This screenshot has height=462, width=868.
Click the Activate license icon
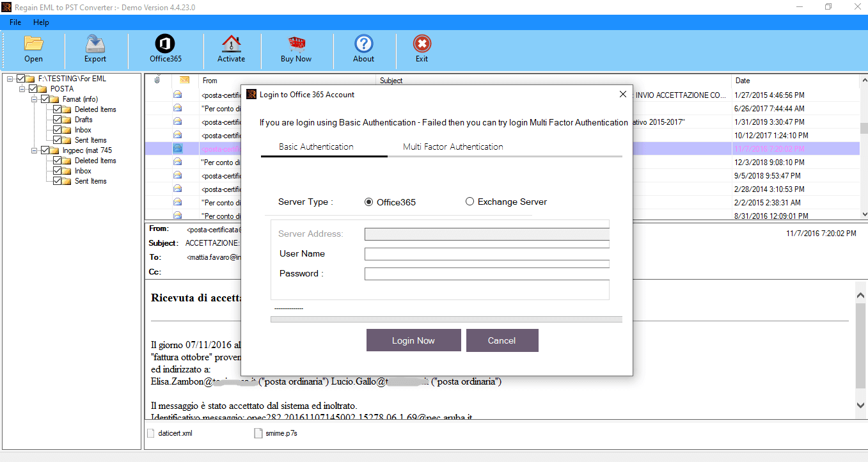point(231,44)
